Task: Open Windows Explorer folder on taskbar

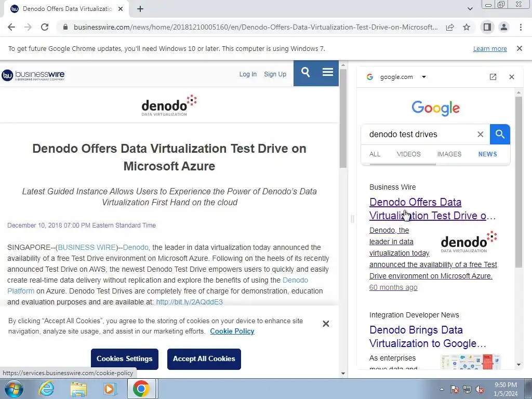Action: 78,389
